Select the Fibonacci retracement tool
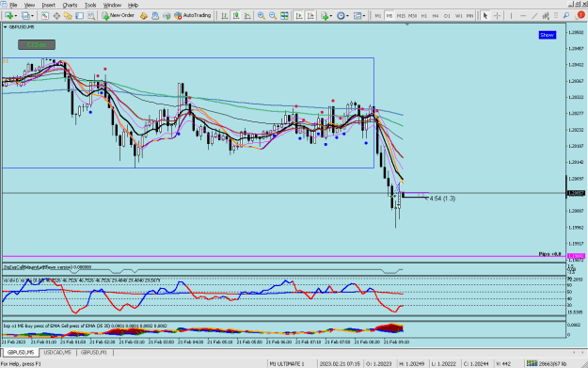The height and width of the screenshot is (368, 588). pos(556,16)
